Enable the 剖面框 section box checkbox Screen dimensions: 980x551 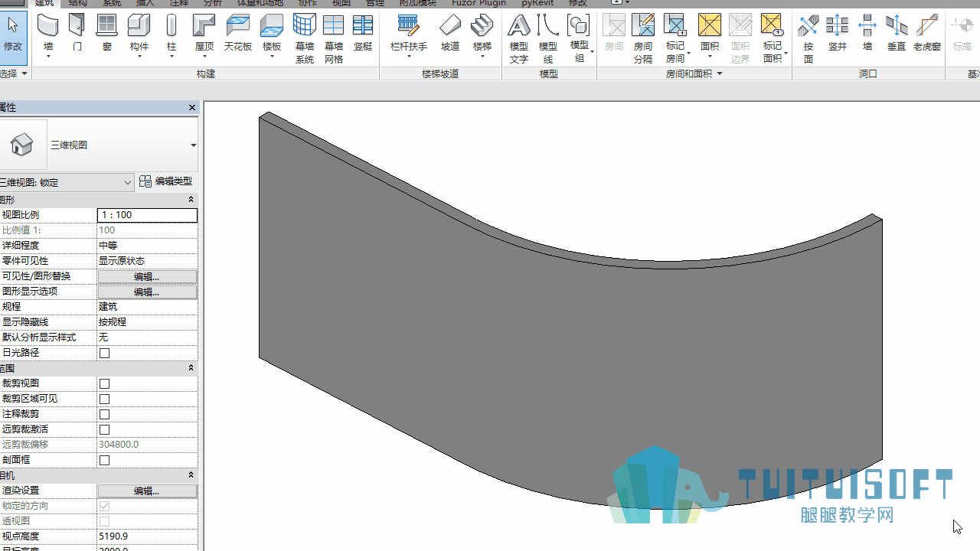click(105, 460)
